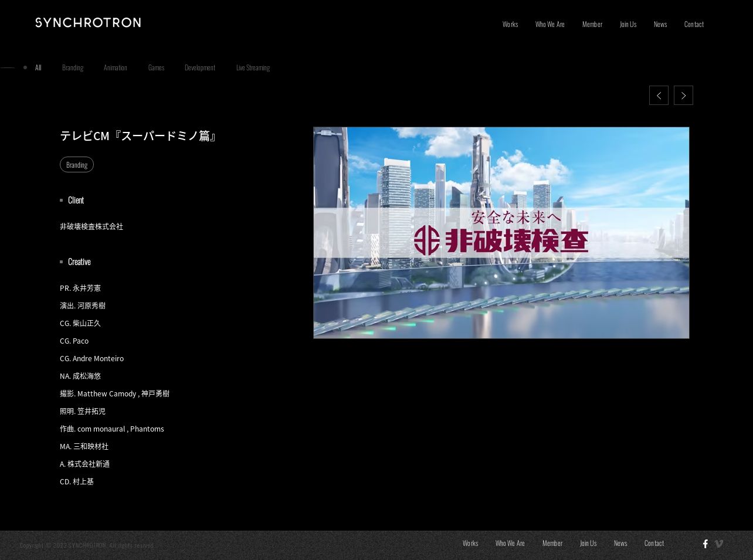This screenshot has width=753, height=560.
Task: Click the Client heading
Action: [x=76, y=200]
